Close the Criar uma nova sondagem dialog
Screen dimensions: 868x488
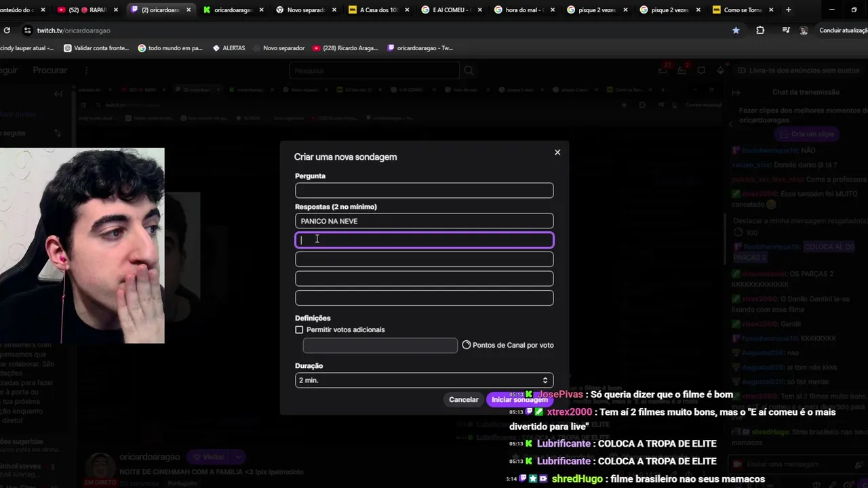pyautogui.click(x=557, y=152)
